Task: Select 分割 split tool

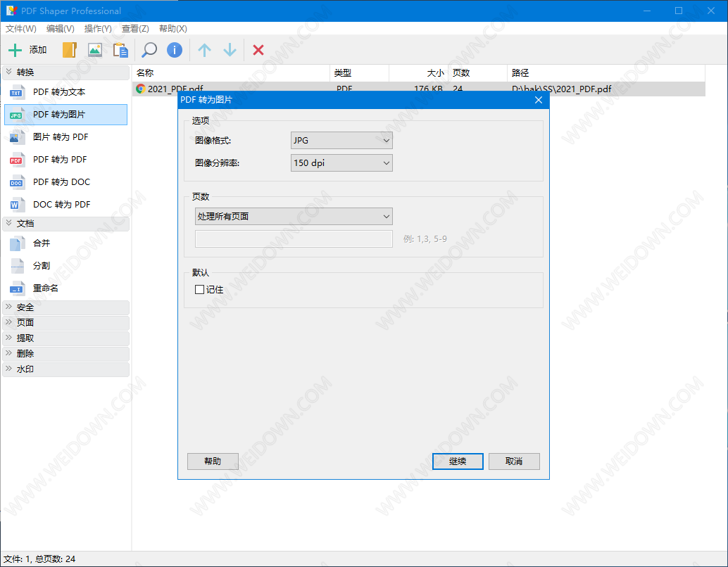Action: 65,266
